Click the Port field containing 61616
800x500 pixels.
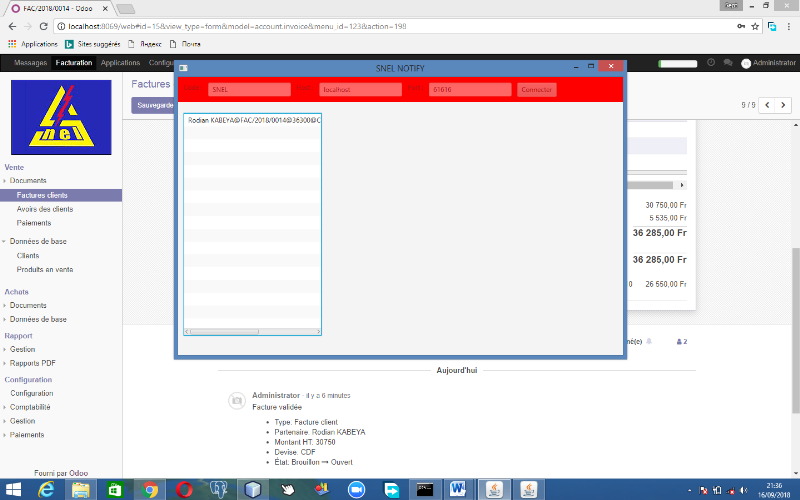(x=470, y=89)
